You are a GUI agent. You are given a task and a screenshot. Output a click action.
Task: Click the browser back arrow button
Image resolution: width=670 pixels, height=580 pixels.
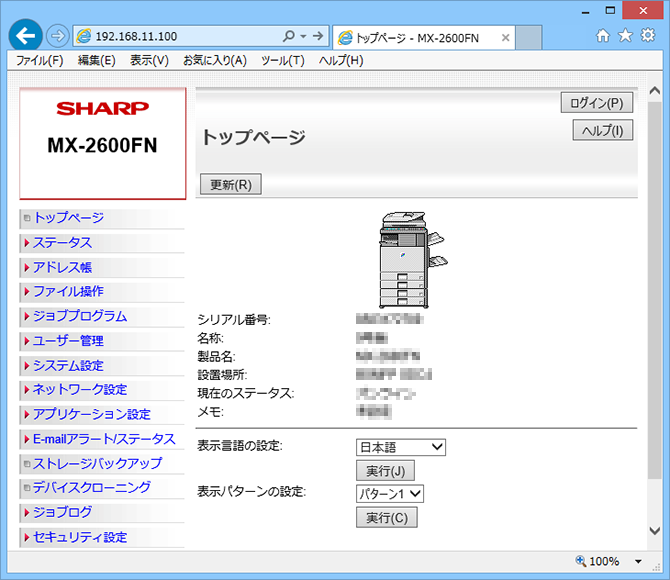pyautogui.click(x=24, y=36)
